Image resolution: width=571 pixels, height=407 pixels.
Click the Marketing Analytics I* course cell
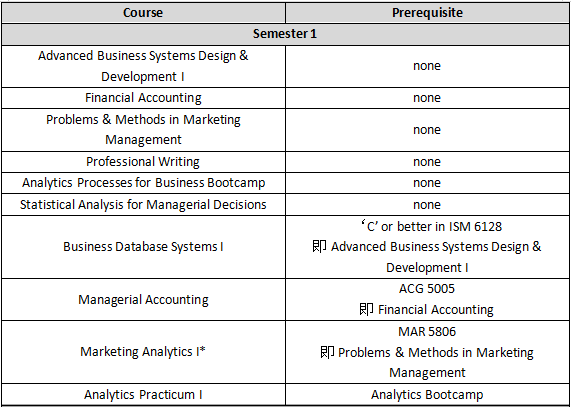[143, 352]
